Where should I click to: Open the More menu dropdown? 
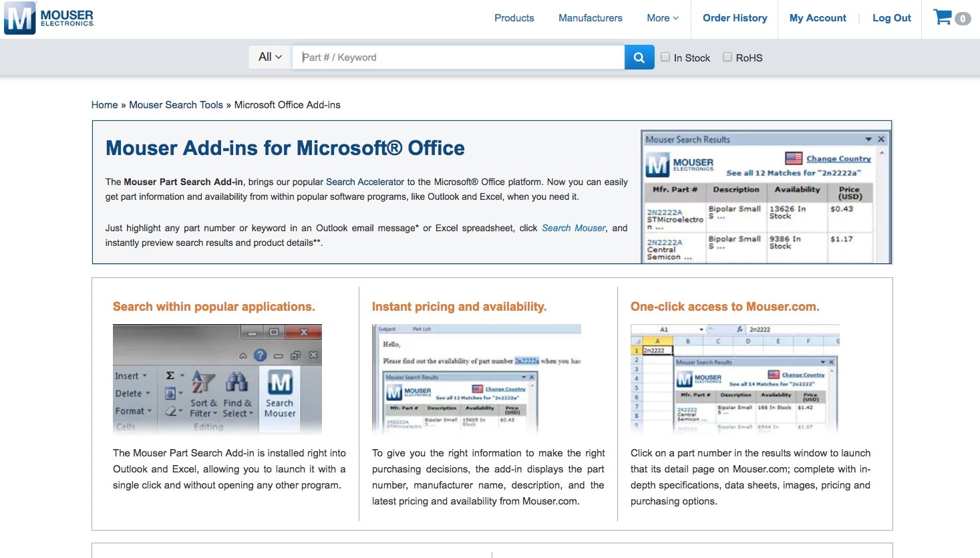(662, 18)
